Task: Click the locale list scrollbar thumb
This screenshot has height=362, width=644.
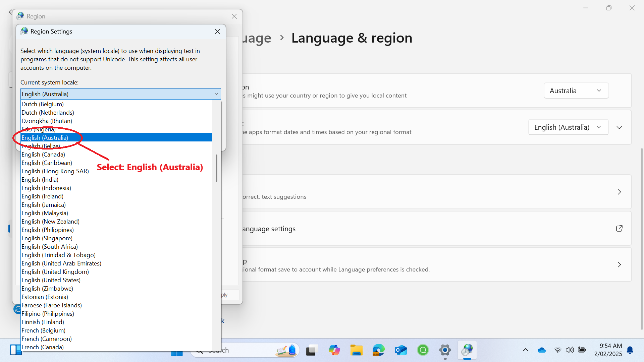Action: pyautogui.click(x=216, y=168)
